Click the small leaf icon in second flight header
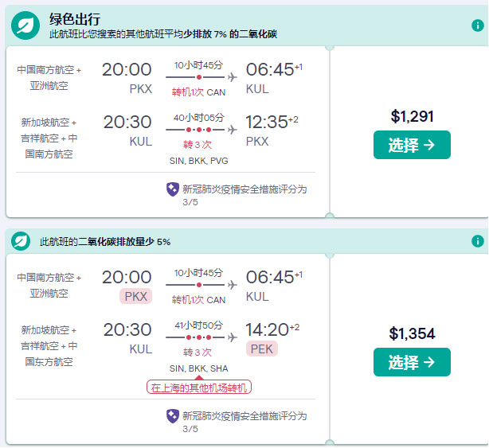The image size is (489, 448). 21,241
